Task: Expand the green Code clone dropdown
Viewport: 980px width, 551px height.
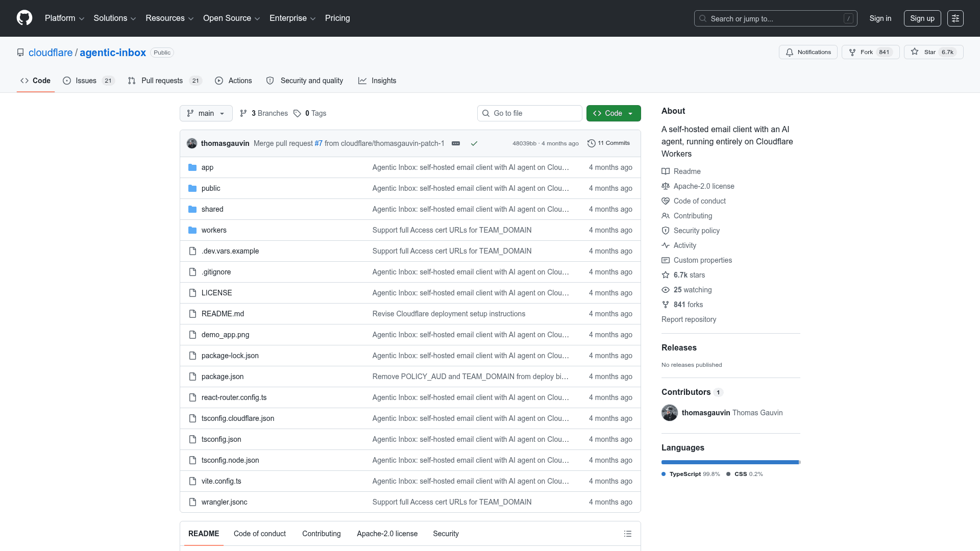Action: 614,113
